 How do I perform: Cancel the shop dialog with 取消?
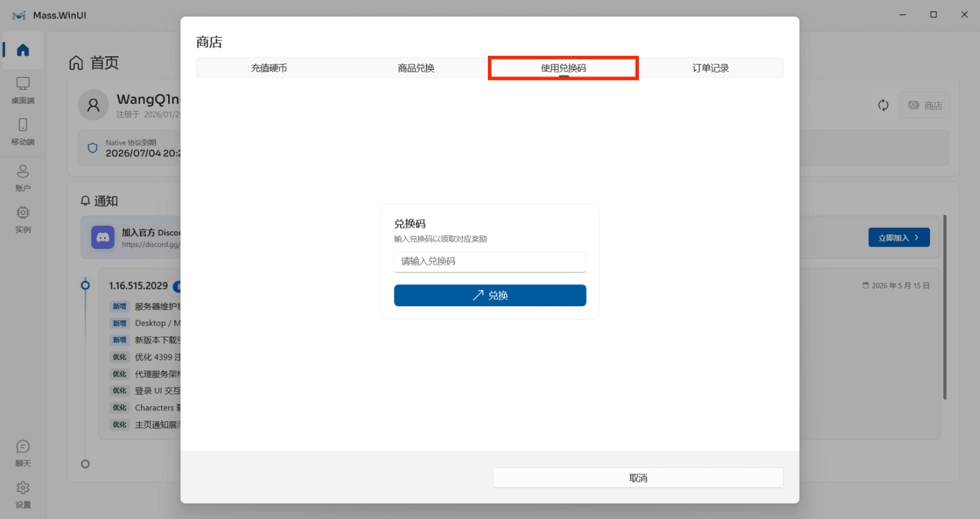638,478
